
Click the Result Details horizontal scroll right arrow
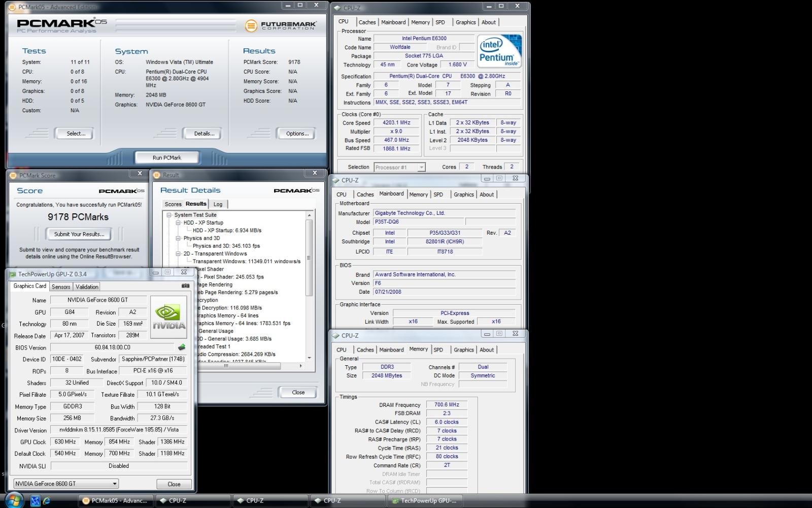[x=300, y=366]
